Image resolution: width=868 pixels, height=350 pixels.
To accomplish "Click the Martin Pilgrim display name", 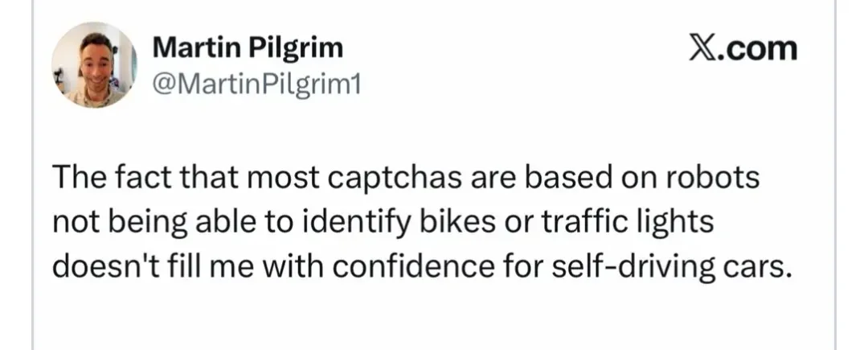I will [x=248, y=47].
